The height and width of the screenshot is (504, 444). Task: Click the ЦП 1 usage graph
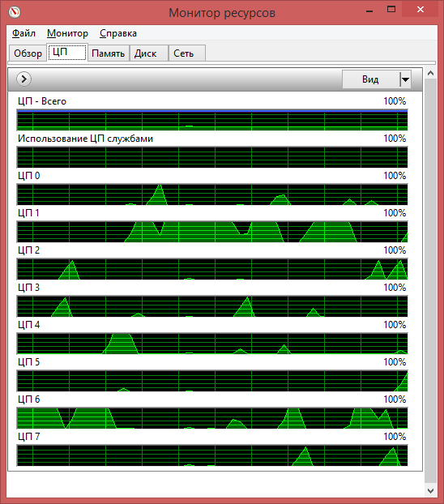tap(212, 232)
